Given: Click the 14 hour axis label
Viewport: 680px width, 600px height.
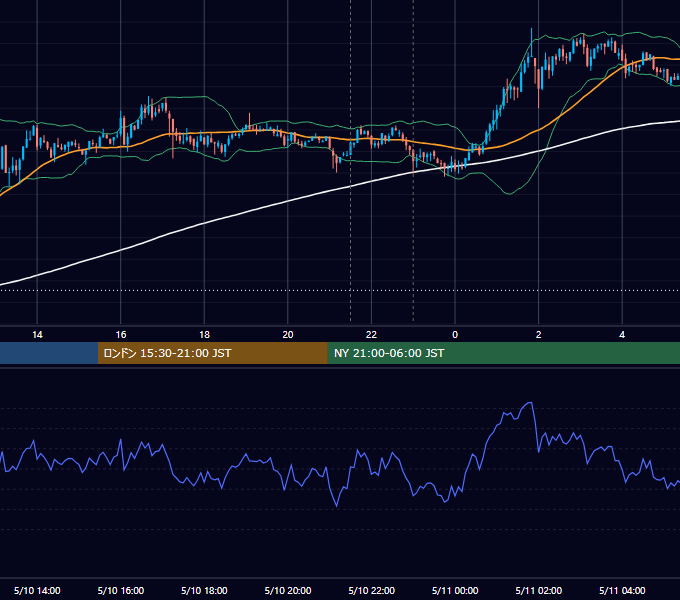Looking at the screenshot, I should (37, 335).
